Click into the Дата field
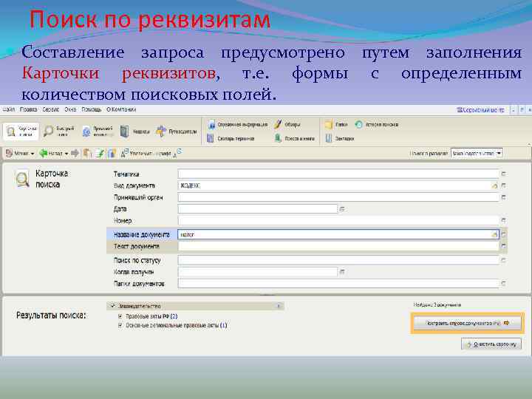532x399 pixels. [x=258, y=209]
